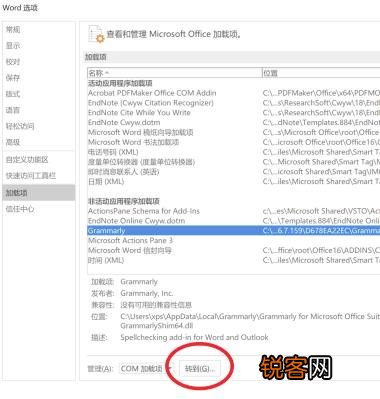Sort add-ins by the 名称 column header
The image size is (380, 399).
click(x=175, y=73)
